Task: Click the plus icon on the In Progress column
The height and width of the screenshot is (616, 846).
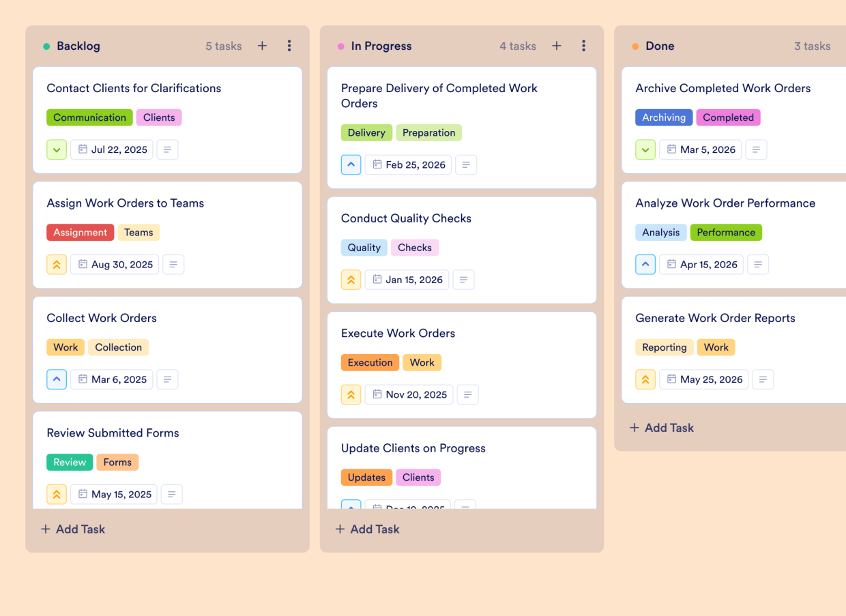Action: coord(557,46)
